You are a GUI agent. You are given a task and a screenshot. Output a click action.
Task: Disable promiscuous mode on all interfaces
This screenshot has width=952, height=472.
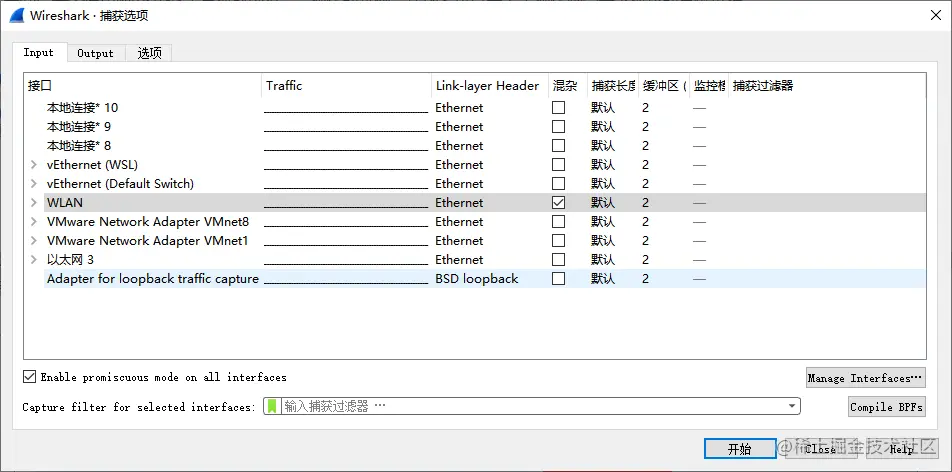click(x=29, y=377)
